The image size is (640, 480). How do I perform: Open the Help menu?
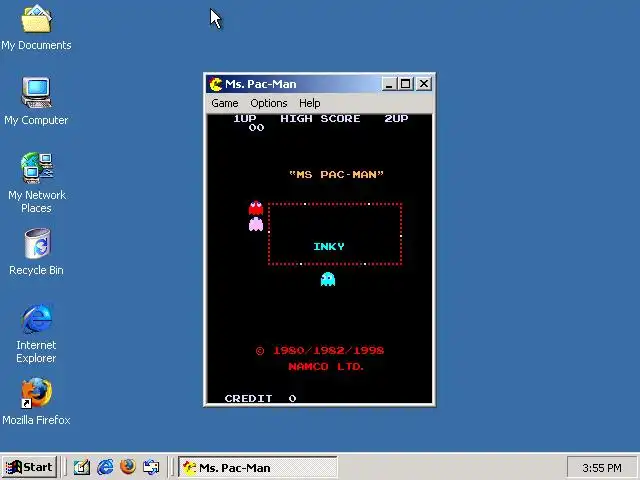309,103
